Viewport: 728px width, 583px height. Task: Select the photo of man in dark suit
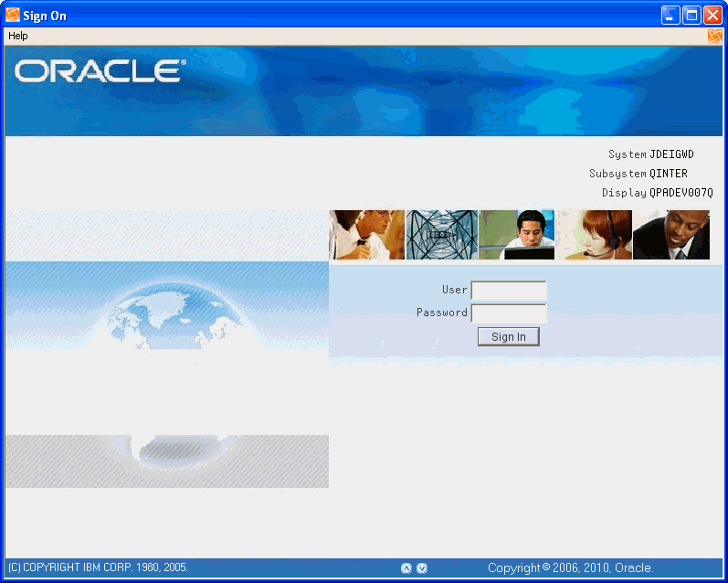pos(671,235)
